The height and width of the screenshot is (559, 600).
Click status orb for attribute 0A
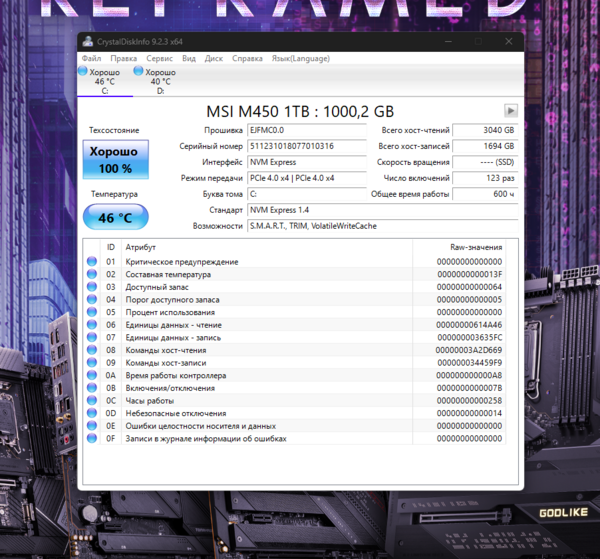point(92,375)
